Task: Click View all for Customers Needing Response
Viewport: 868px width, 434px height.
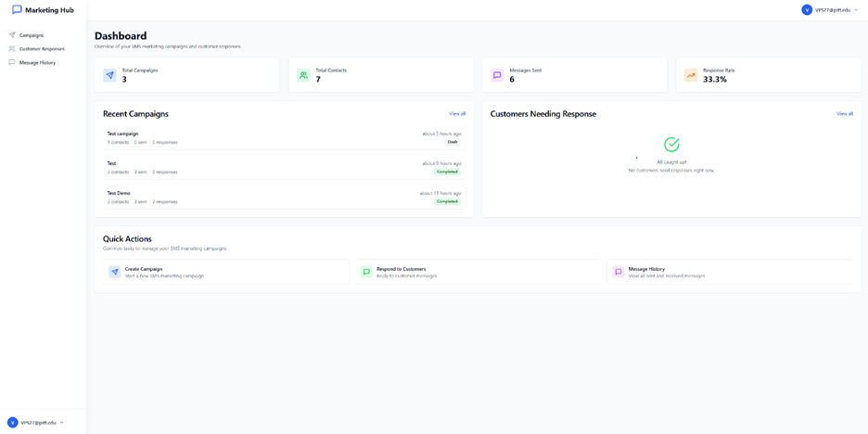Action: click(844, 114)
